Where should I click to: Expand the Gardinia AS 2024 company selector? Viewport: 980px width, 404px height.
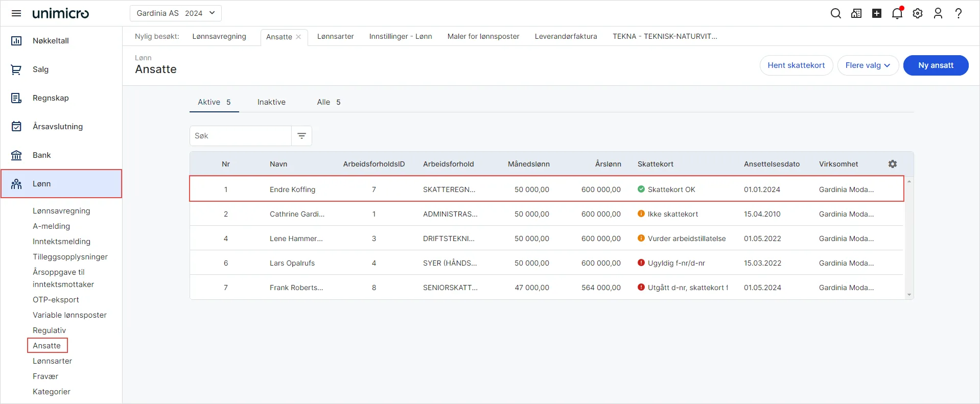[x=175, y=13]
